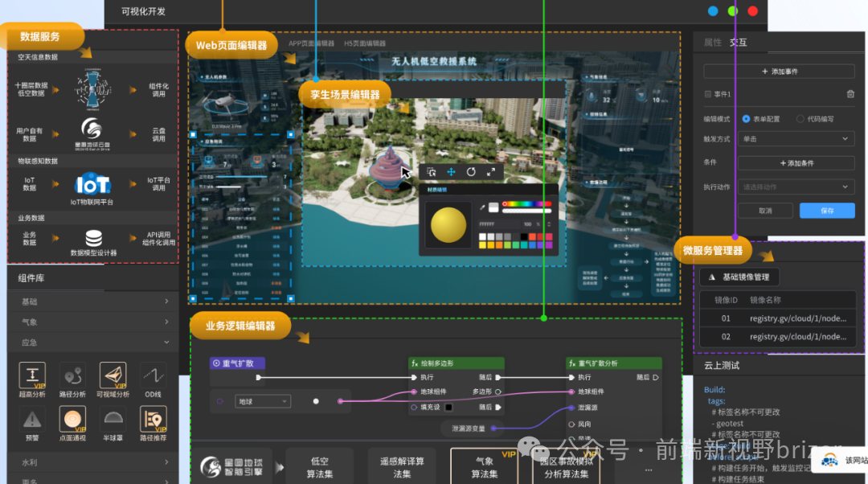Collapse the 应急 component category
868x484 pixels.
pyautogui.click(x=93, y=342)
